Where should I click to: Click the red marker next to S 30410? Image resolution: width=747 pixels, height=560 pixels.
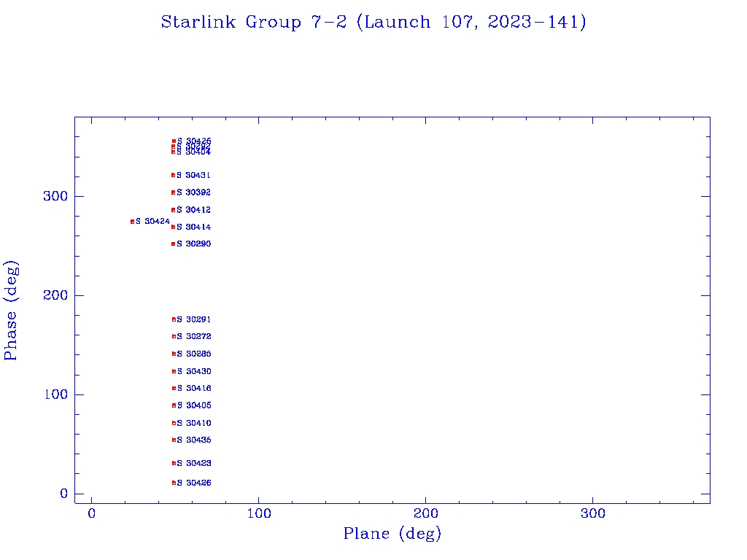pyautogui.click(x=174, y=424)
